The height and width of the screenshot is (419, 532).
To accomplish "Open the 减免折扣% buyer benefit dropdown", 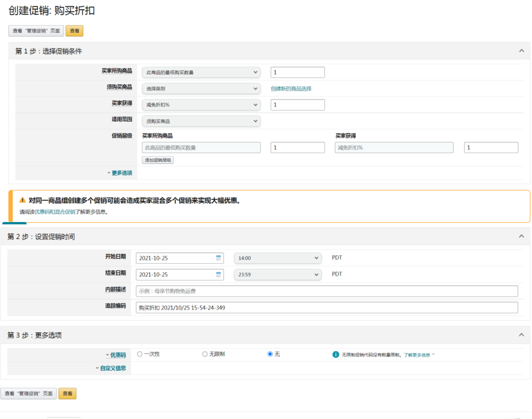I will click(201, 105).
